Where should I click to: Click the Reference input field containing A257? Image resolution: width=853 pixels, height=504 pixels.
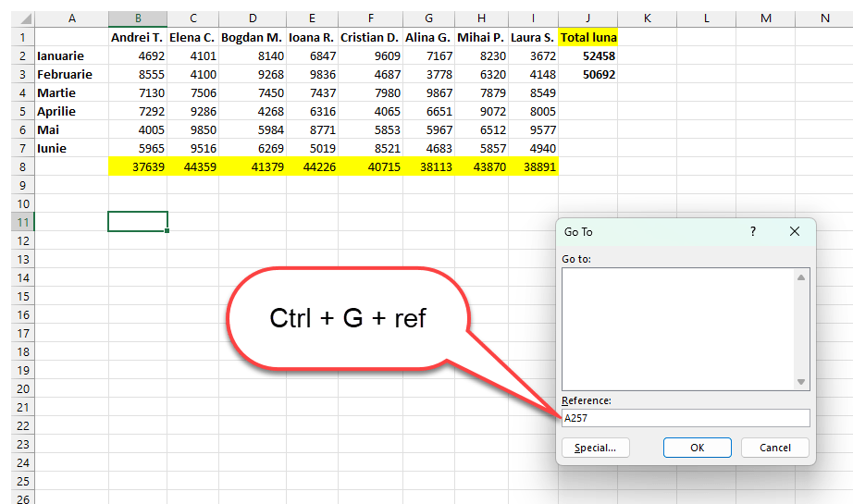pyautogui.click(x=686, y=418)
